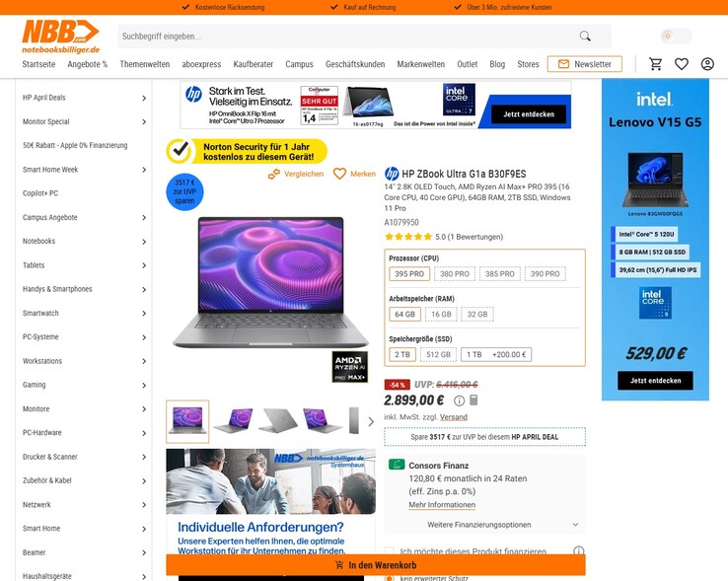Select the 1 TB SSD option

click(496, 354)
